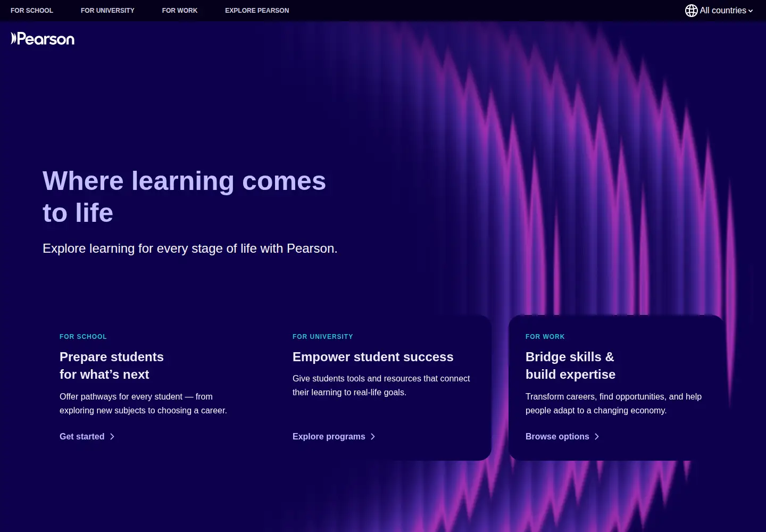
Task: Click 'Give students tools and resources' description
Action: pyautogui.click(x=381, y=386)
